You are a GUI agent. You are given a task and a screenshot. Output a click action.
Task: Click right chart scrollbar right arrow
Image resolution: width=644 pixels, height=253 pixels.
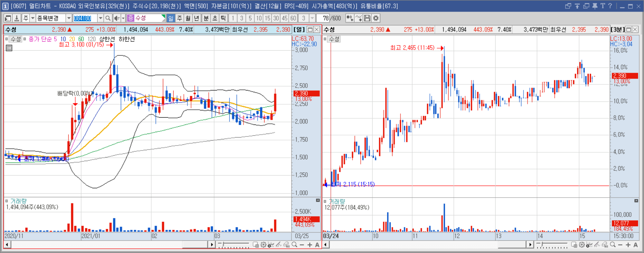coord(530,245)
